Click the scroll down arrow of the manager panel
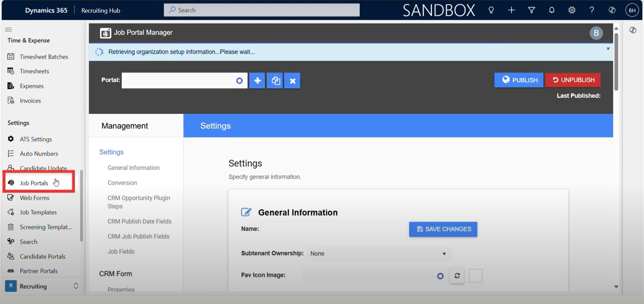 click(616, 287)
